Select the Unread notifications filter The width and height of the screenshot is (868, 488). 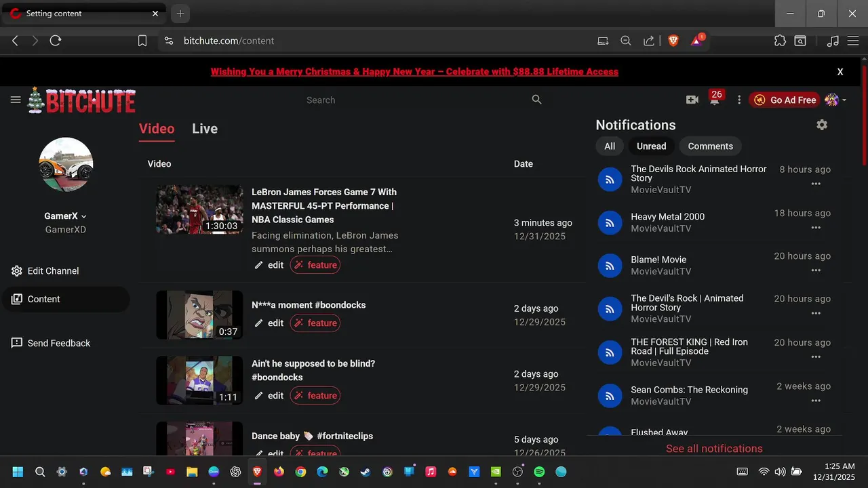[651, 146]
